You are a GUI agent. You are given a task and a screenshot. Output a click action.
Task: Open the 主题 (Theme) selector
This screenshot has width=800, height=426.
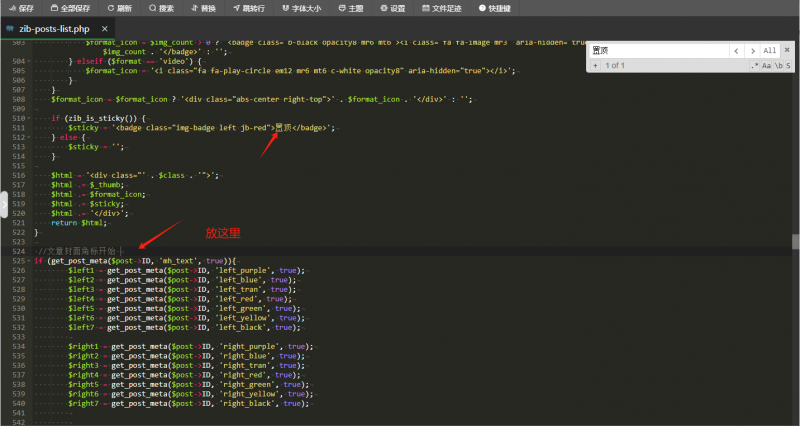click(x=350, y=8)
